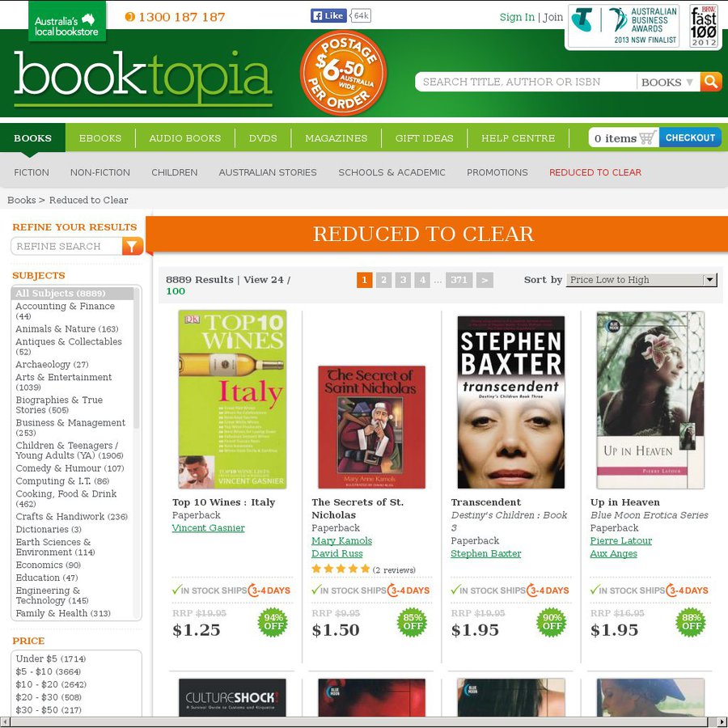Open the BOOKS search category dropdown
This screenshot has width=728, height=728.
click(667, 83)
